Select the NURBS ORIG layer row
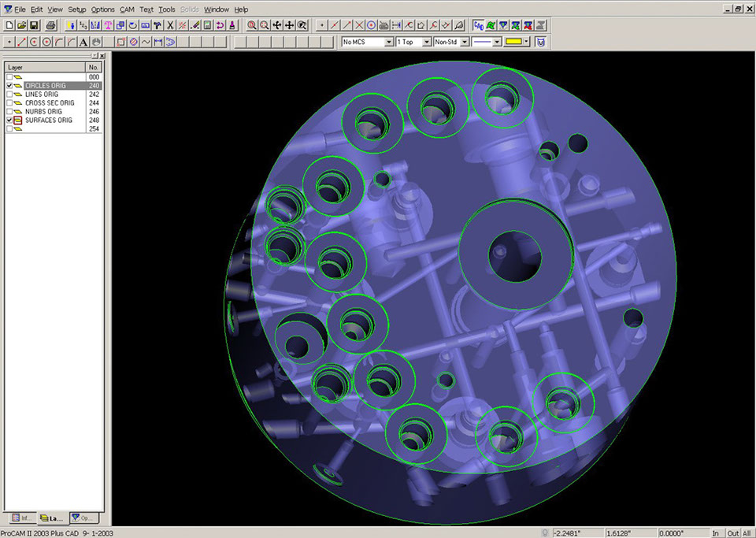The image size is (756, 538). coord(49,111)
